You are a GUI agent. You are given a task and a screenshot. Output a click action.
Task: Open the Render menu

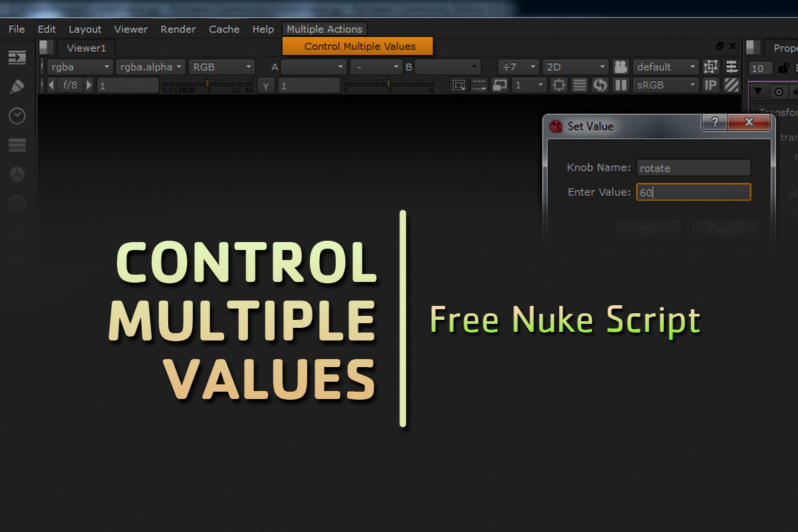point(178,29)
